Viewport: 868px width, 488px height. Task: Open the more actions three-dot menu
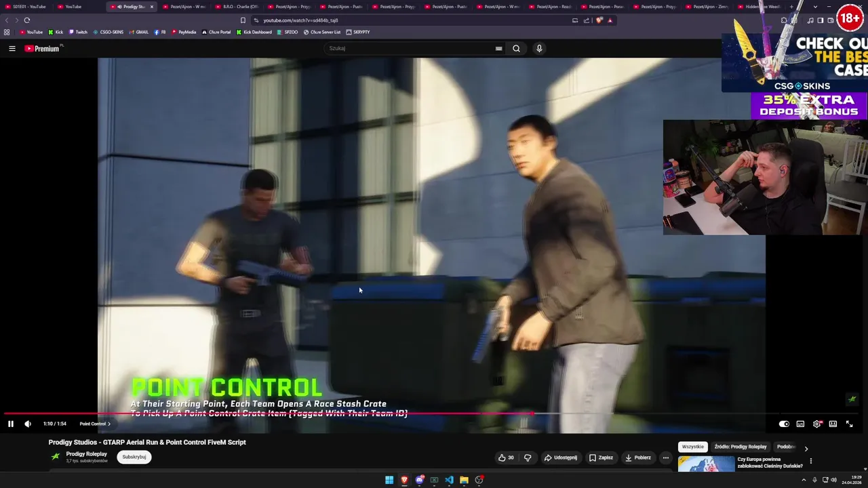coord(665,457)
